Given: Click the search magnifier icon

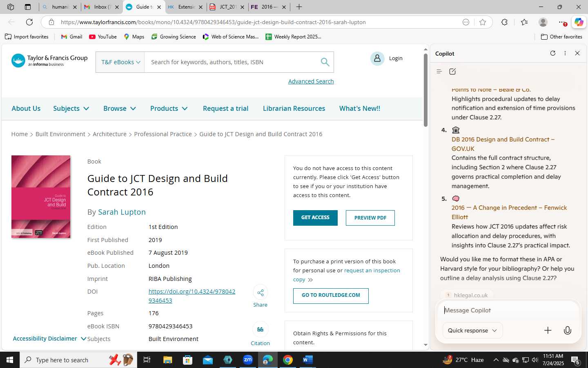Looking at the screenshot, I should (325, 62).
